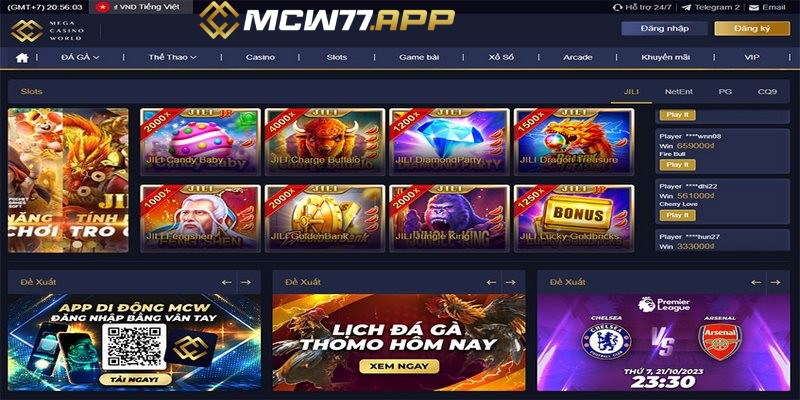Screen dimensions: 800x400
Task: Click the Email envelope icon
Action: [x=754, y=7]
